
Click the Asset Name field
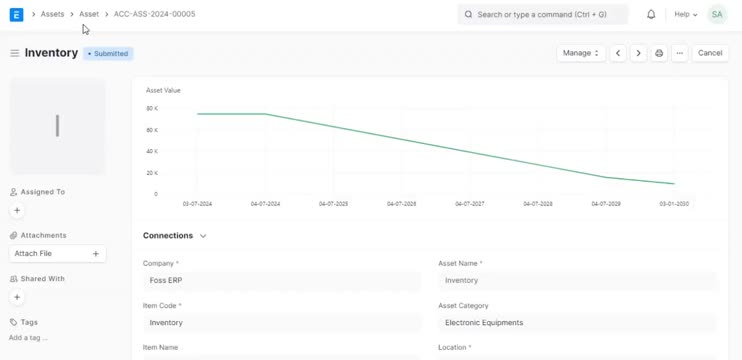click(577, 281)
